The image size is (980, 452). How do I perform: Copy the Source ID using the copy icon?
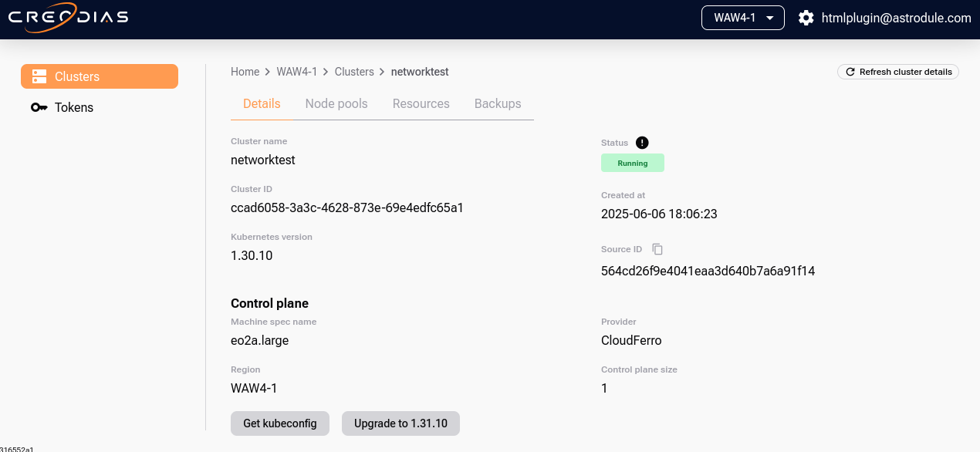click(x=657, y=248)
